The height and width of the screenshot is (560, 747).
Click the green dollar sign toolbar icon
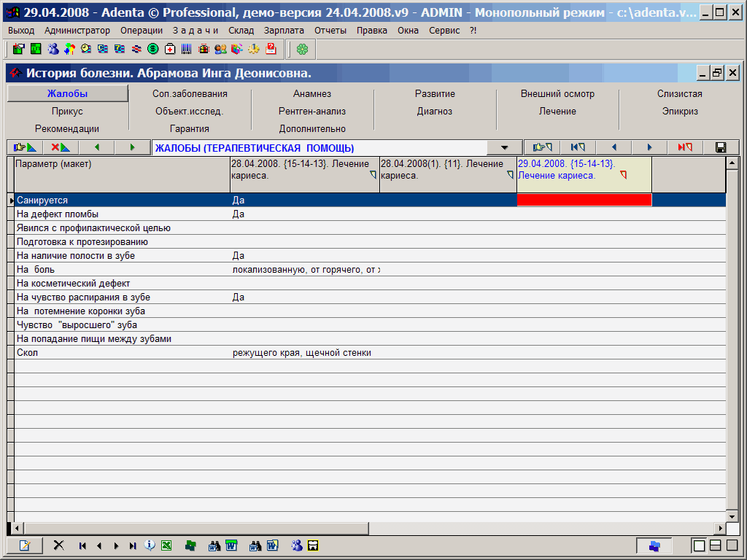tap(153, 49)
